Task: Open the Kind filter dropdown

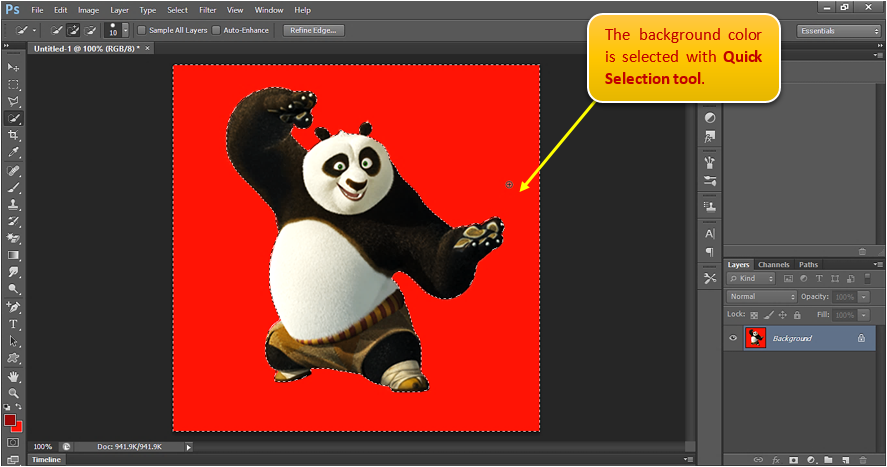Action: pyautogui.click(x=751, y=278)
